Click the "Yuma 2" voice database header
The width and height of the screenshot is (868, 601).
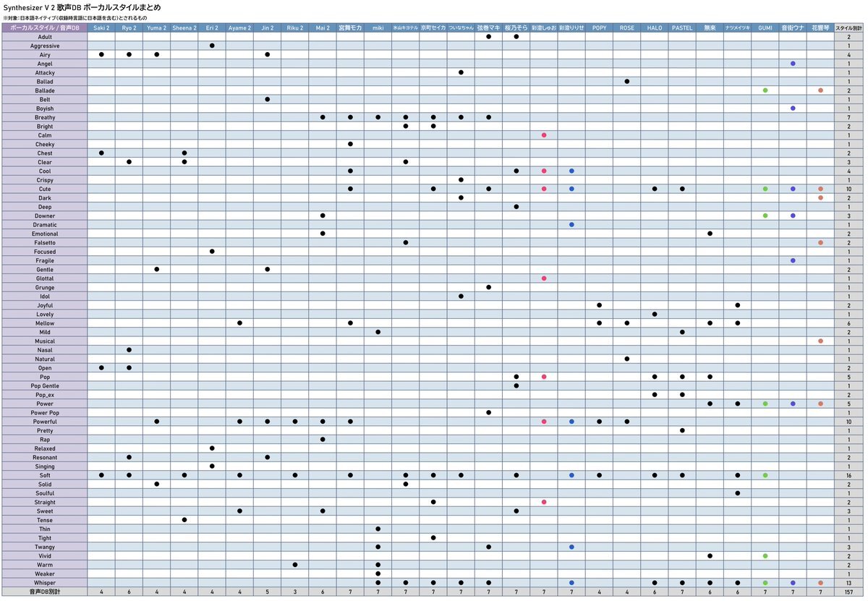pyautogui.click(x=156, y=27)
